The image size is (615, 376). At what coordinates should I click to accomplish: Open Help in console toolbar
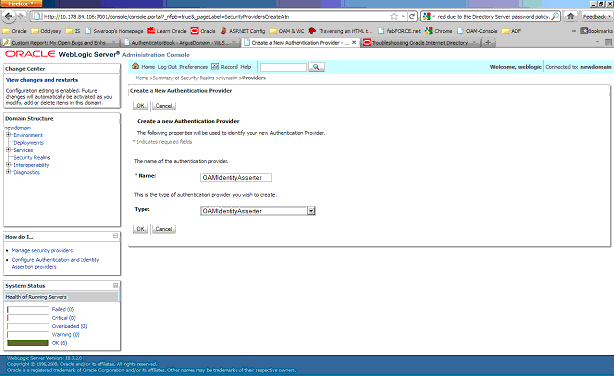(x=246, y=67)
